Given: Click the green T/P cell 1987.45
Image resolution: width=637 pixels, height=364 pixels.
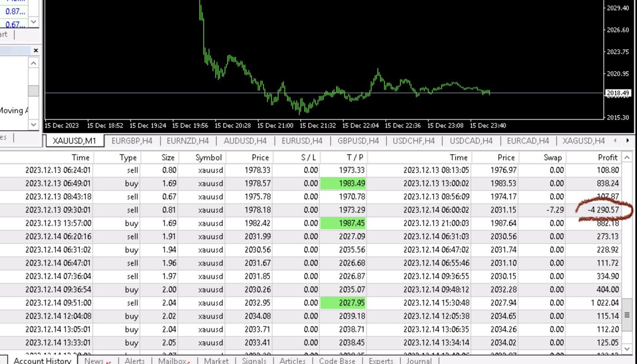Looking at the screenshot, I should pos(344,223).
